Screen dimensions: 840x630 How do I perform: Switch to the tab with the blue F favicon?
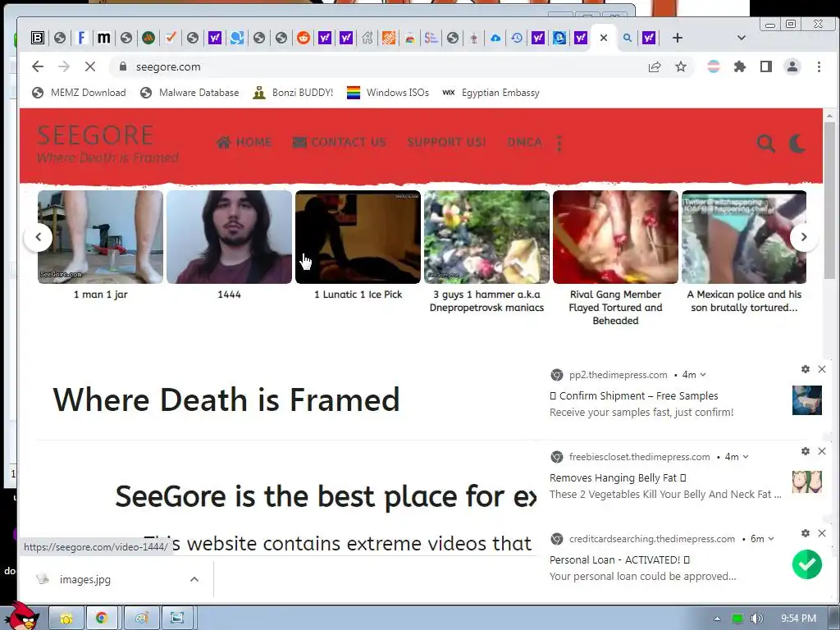pyautogui.click(x=81, y=38)
